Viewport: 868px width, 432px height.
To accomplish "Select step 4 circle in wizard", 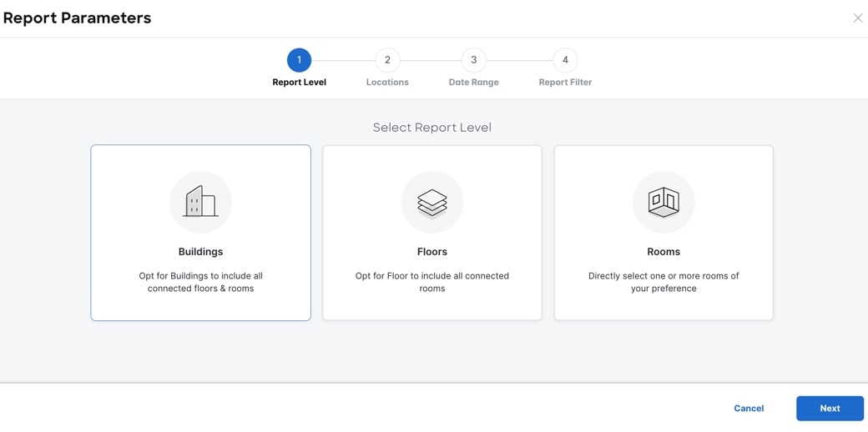I will tap(565, 60).
